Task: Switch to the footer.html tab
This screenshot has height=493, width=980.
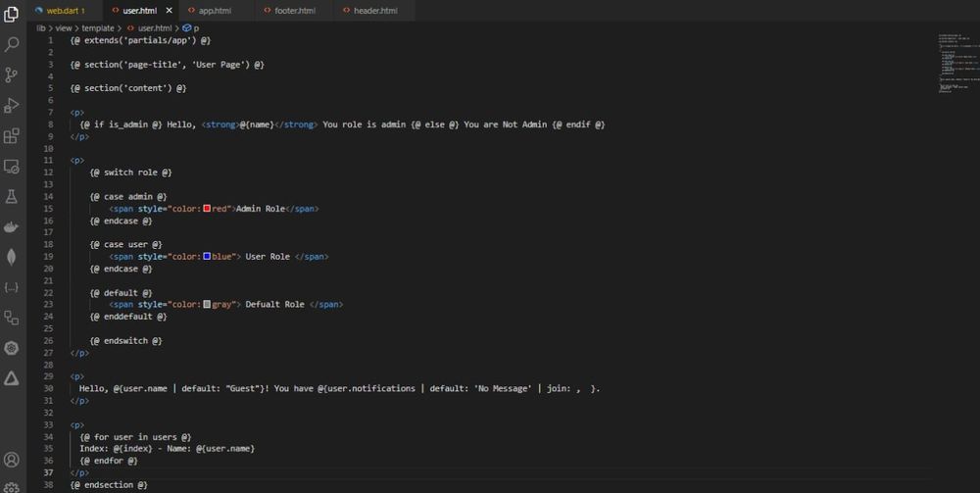Action: tap(295, 11)
